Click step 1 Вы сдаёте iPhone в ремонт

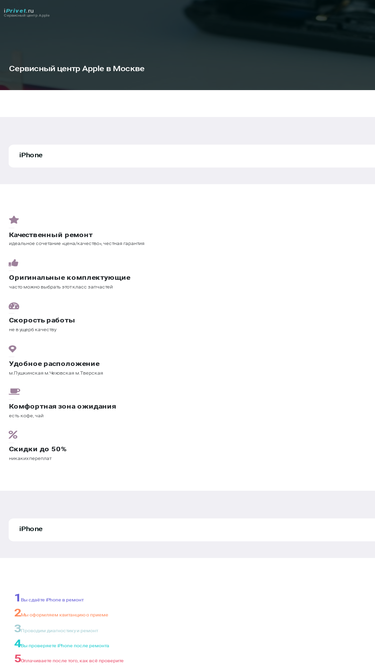[x=49, y=599]
